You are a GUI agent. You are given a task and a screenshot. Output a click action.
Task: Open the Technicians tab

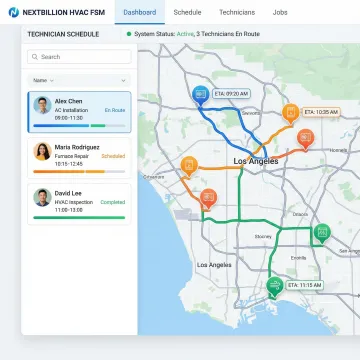tap(237, 12)
